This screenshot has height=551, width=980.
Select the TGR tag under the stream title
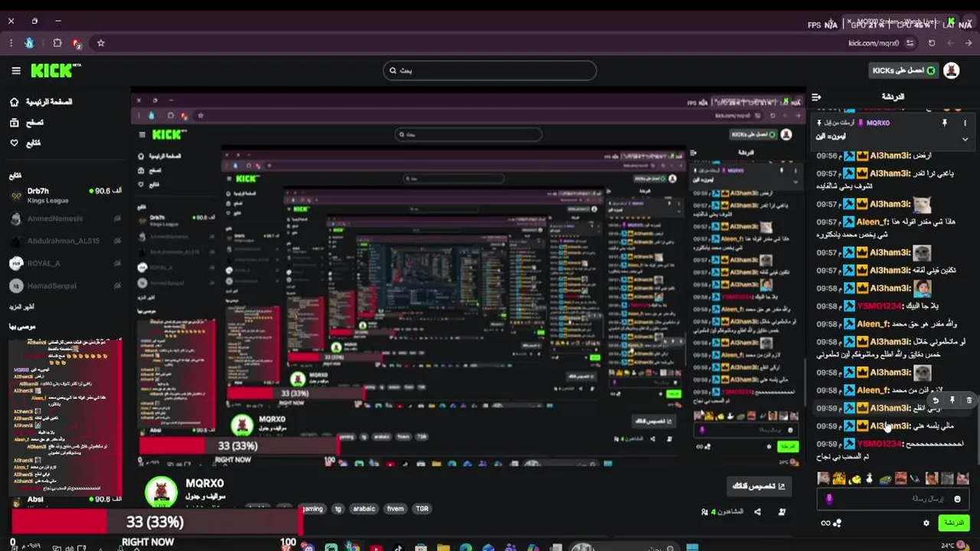(422, 509)
